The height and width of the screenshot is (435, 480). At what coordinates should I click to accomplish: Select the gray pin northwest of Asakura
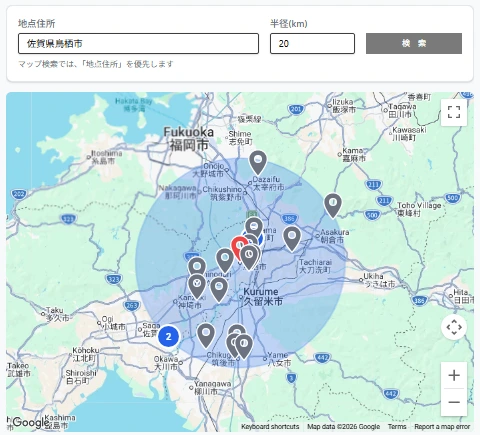pyautogui.click(x=333, y=206)
